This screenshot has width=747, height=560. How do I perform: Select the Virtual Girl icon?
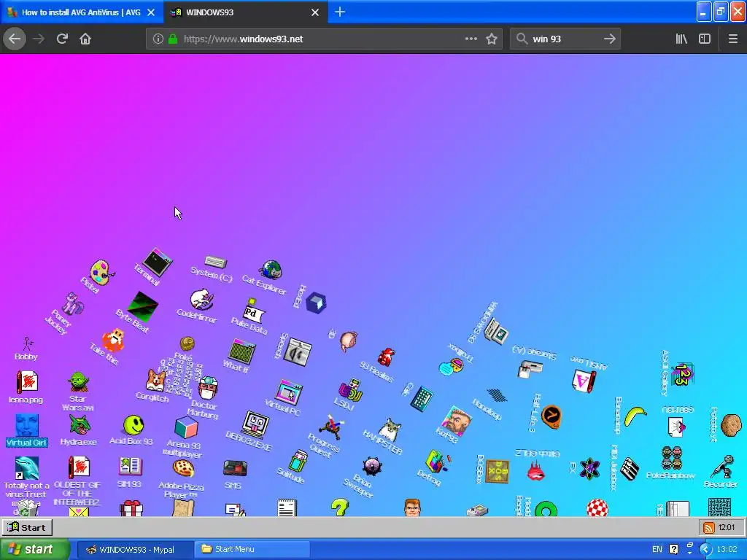click(x=27, y=425)
